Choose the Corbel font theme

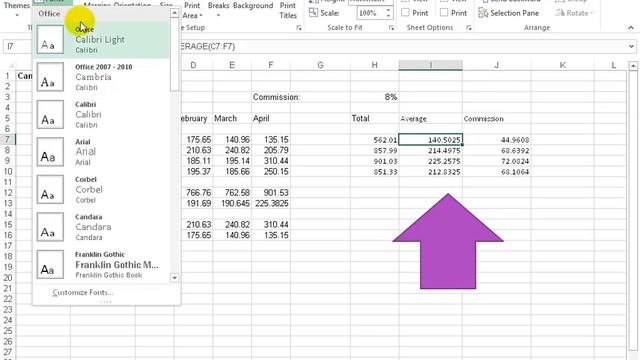(101, 189)
